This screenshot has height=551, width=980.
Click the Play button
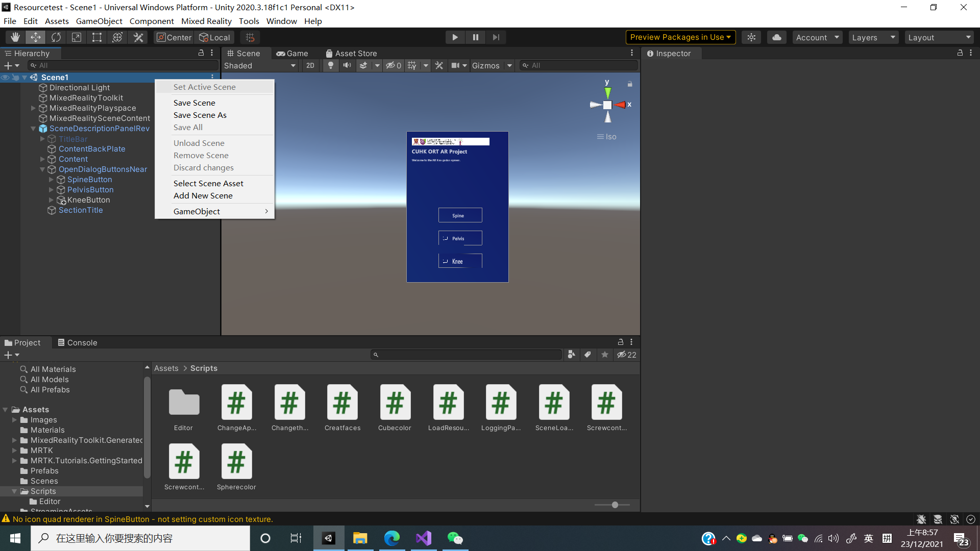pos(455,37)
